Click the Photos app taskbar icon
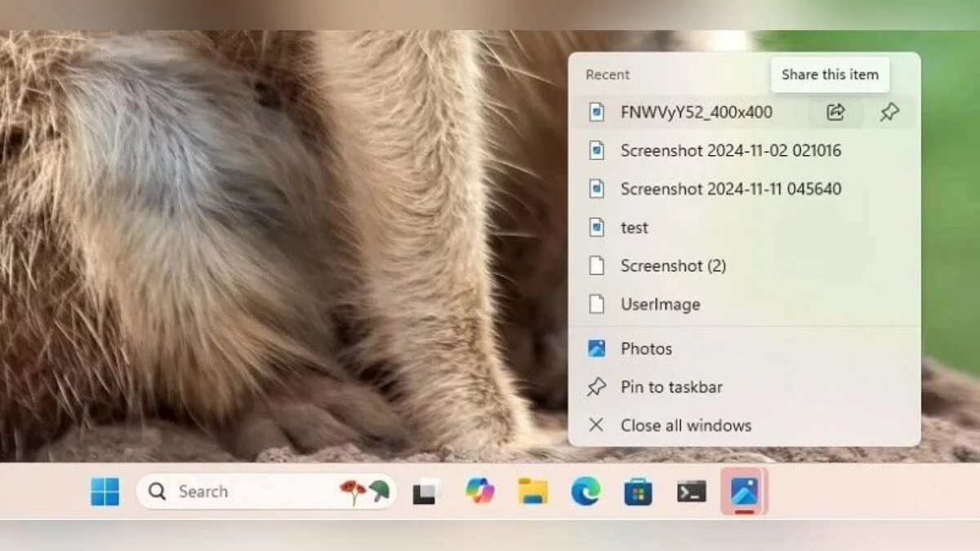This screenshot has height=551, width=980. (744, 491)
